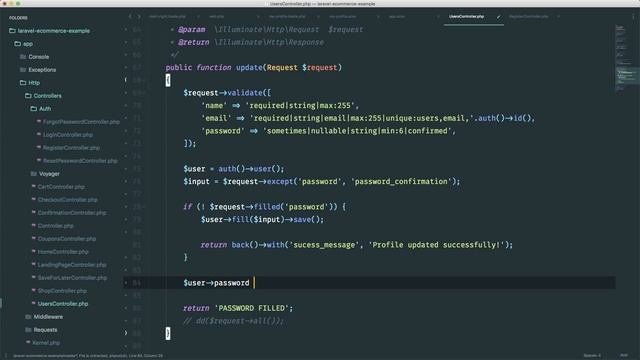Open LoginController.php in sidebar
This screenshot has width=640, height=360.
coord(68,135)
